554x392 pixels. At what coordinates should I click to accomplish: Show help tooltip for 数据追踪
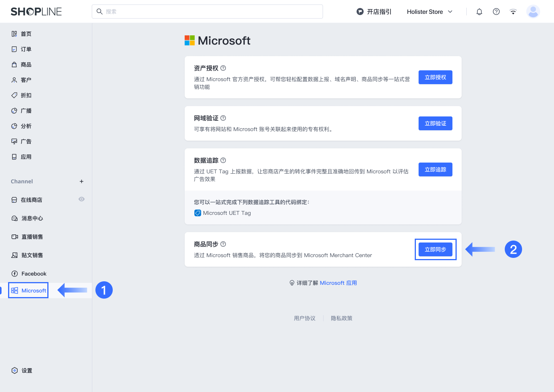223,160
